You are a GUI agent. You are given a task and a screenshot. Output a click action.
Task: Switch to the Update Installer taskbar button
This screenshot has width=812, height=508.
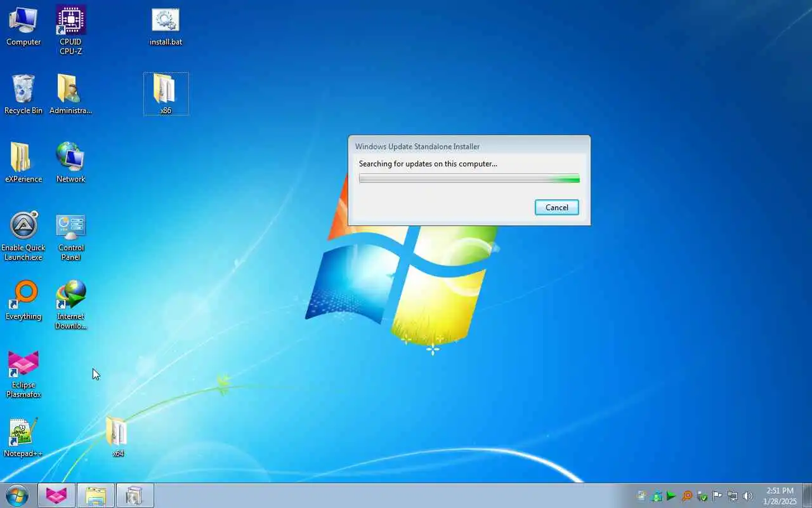tap(135, 495)
